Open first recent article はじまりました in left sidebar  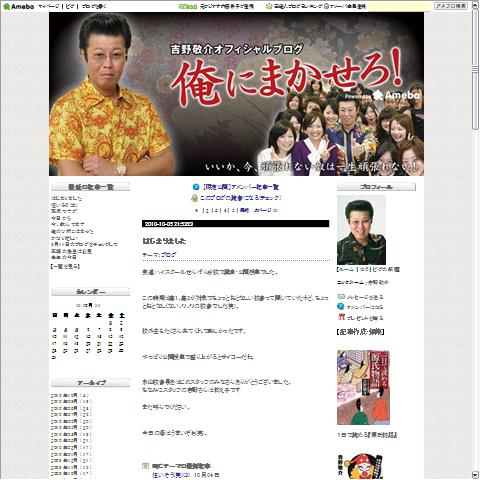(x=66, y=198)
